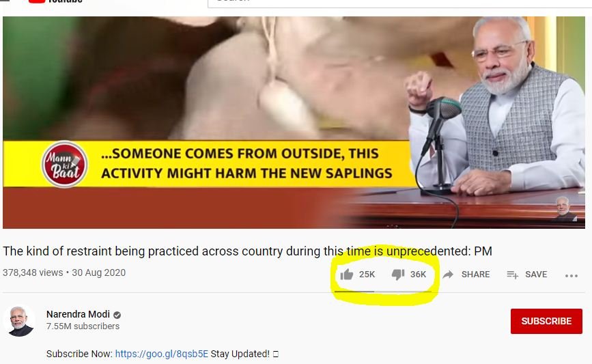Click the Mann ki Baat logo
The width and height of the screenshot is (592, 364).
tap(64, 165)
